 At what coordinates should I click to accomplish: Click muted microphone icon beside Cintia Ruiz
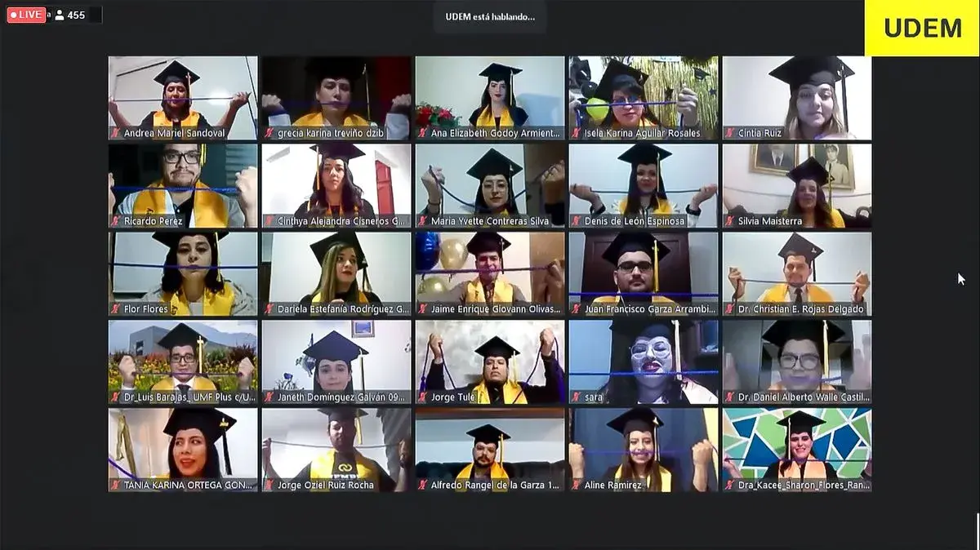[x=730, y=133]
